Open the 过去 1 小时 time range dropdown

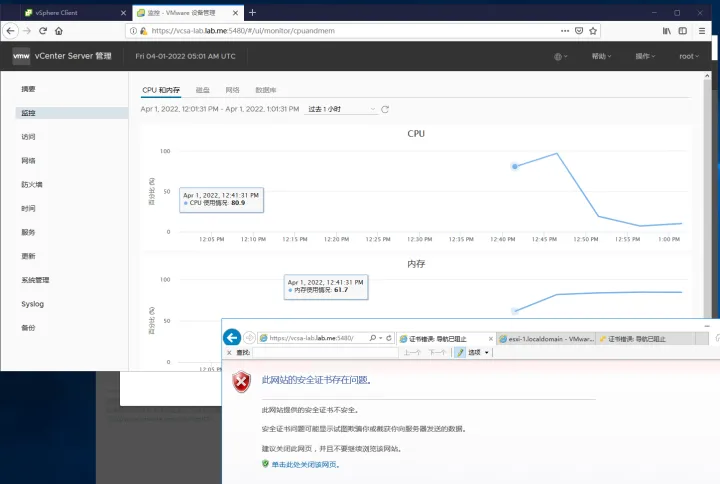coord(341,109)
